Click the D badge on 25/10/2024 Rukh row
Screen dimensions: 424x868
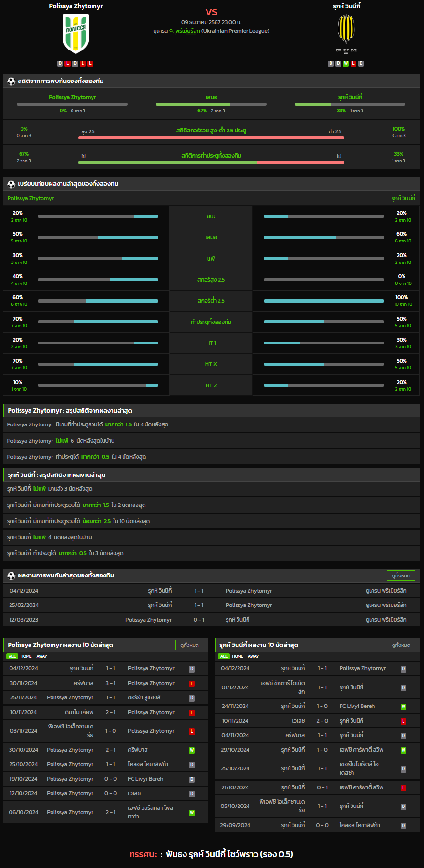point(403,769)
